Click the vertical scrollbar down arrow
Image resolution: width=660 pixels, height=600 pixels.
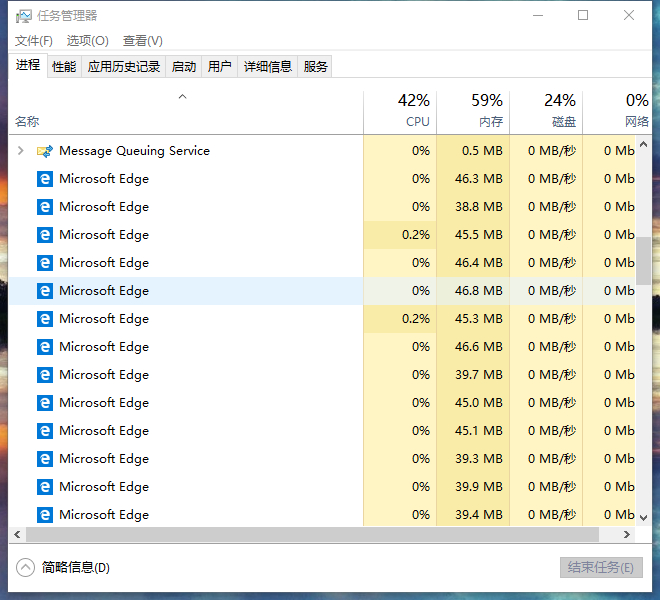643,517
